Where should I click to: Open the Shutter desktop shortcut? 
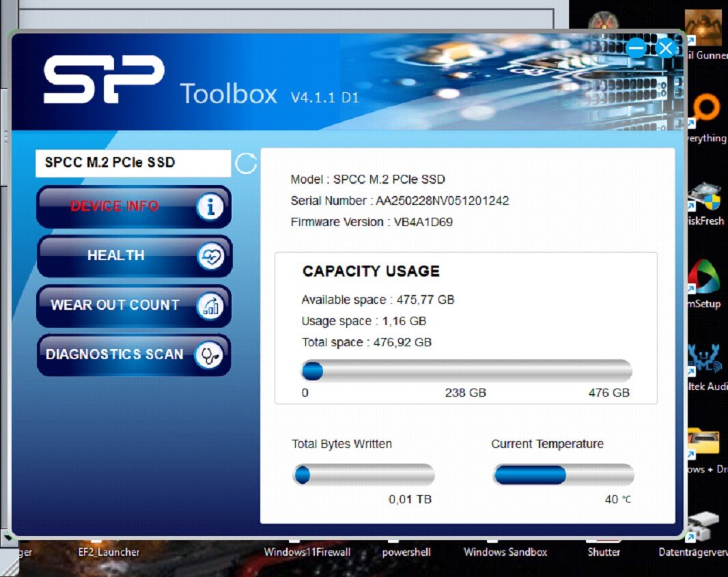point(604,552)
